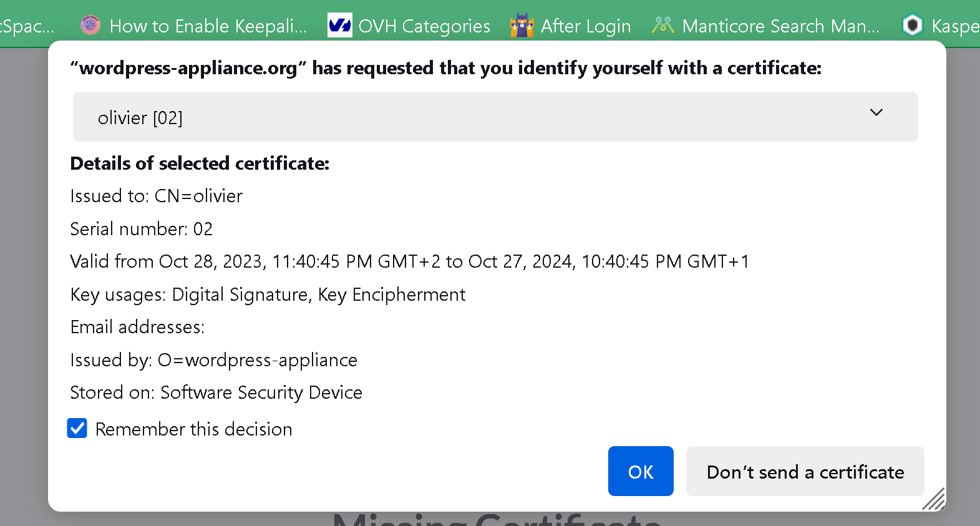
Task: Click the Serial number 02 text
Action: [141, 229]
